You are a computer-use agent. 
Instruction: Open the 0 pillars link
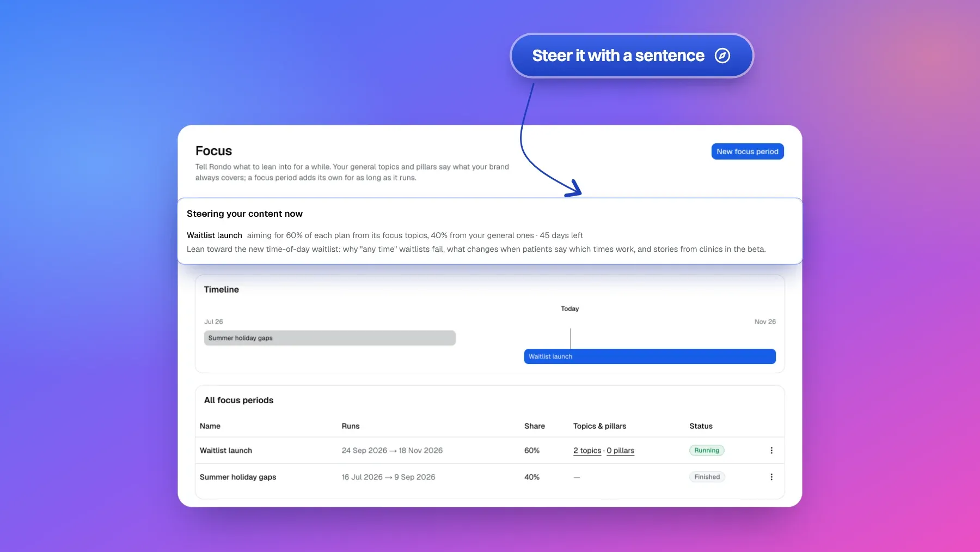pos(621,451)
